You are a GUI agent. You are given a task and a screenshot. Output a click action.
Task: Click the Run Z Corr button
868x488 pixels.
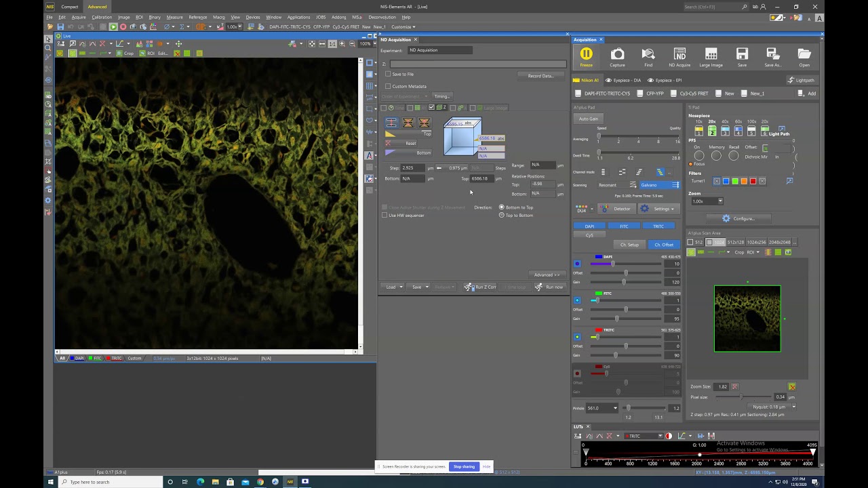[x=480, y=287]
